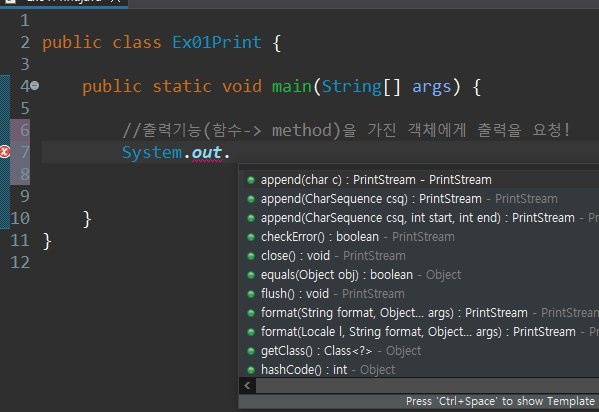Pick equals(Object obj) : boolean proposal
This screenshot has height=412, width=599.
click(421, 275)
